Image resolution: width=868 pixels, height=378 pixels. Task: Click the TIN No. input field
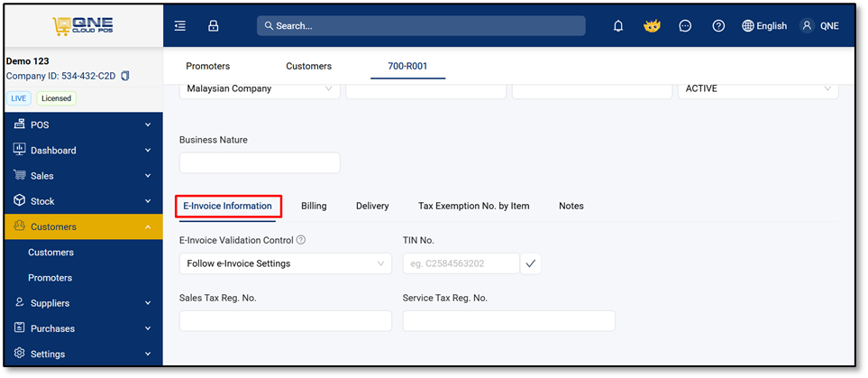[461, 263]
